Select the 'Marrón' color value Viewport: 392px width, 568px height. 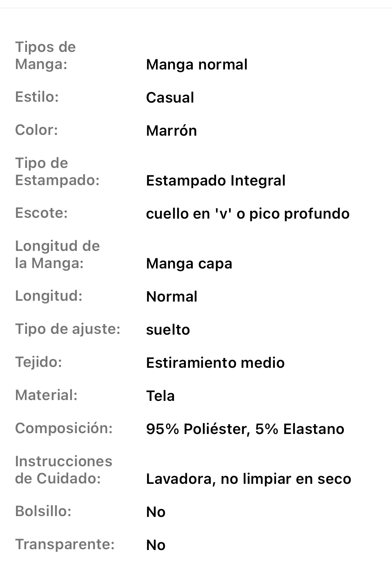pos(171,131)
